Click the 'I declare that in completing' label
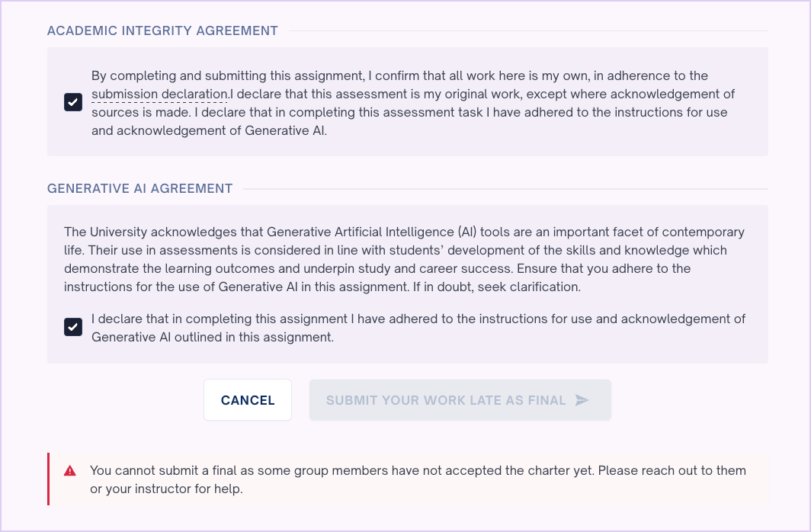 (x=418, y=319)
